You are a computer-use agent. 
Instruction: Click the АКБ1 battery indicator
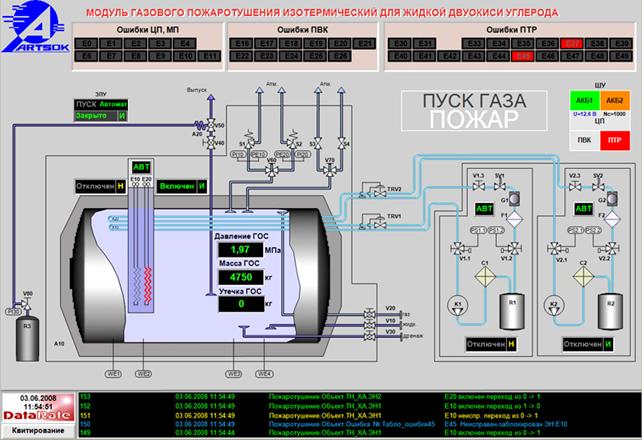pyautogui.click(x=584, y=100)
